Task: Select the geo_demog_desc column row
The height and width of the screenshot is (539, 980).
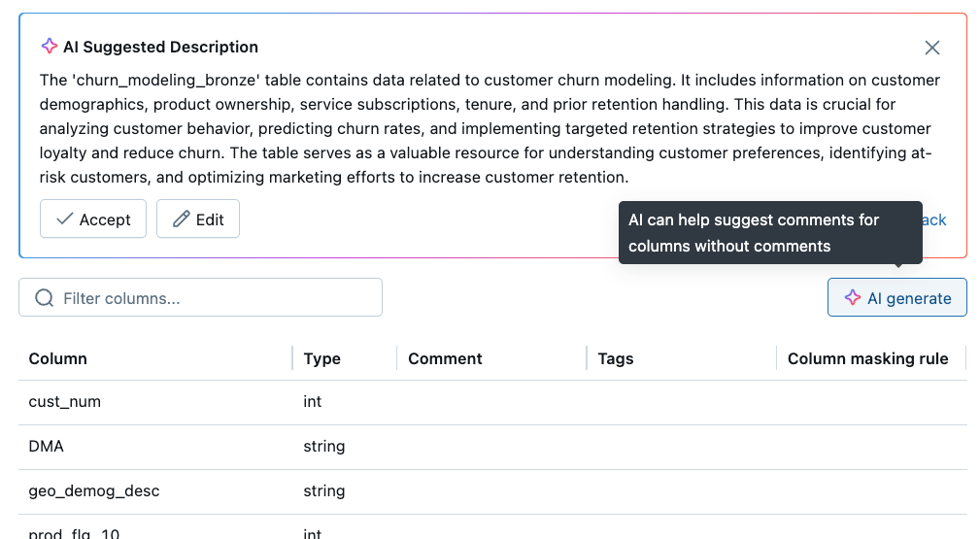Action: [x=94, y=491]
